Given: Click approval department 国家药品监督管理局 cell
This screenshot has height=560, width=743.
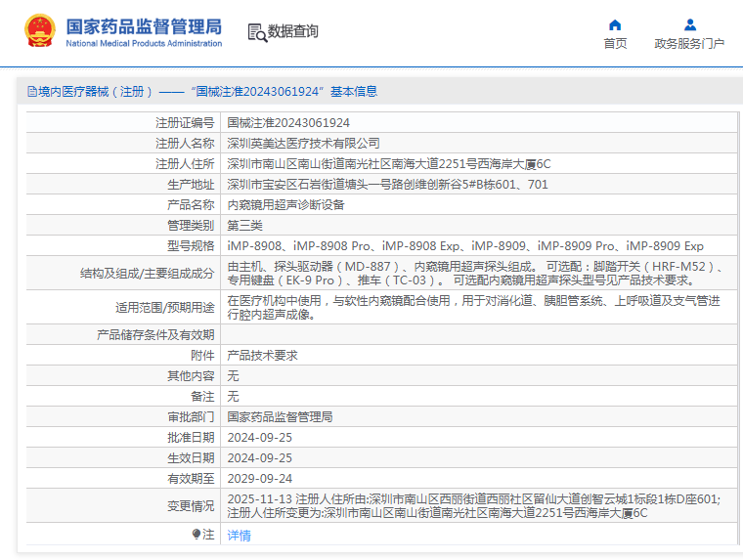Looking at the screenshot, I should tap(280, 417).
